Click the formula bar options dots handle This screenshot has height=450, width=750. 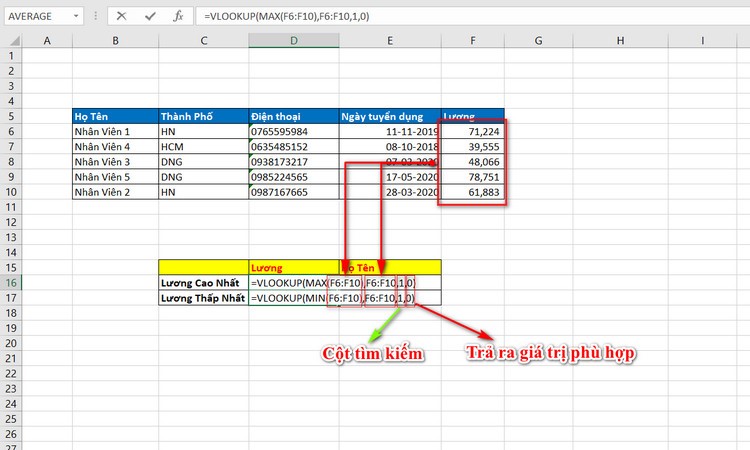[96, 16]
